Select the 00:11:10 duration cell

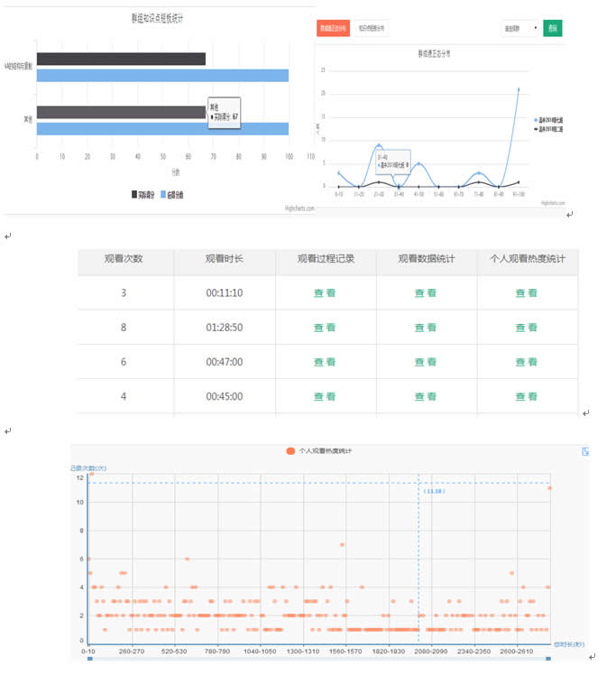pos(224,293)
